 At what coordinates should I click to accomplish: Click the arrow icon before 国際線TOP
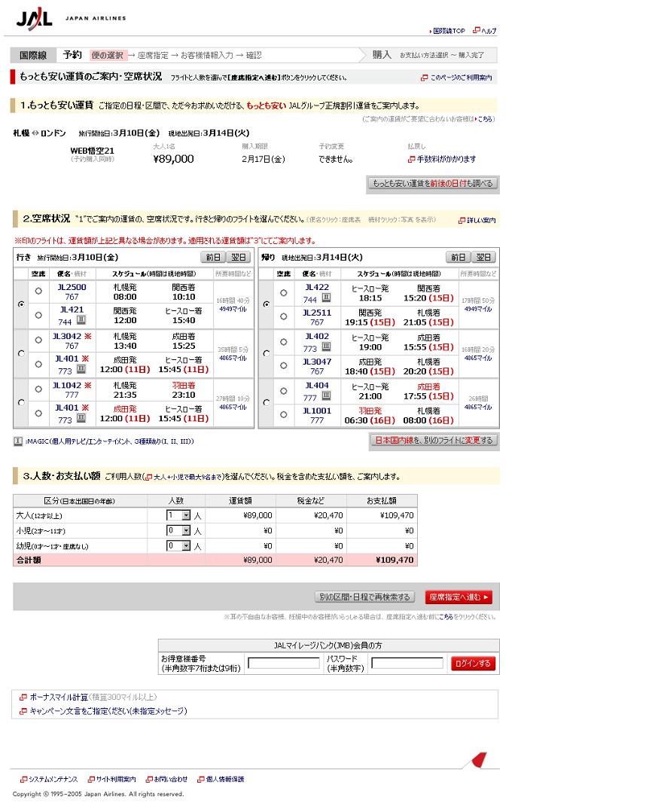coord(431,32)
